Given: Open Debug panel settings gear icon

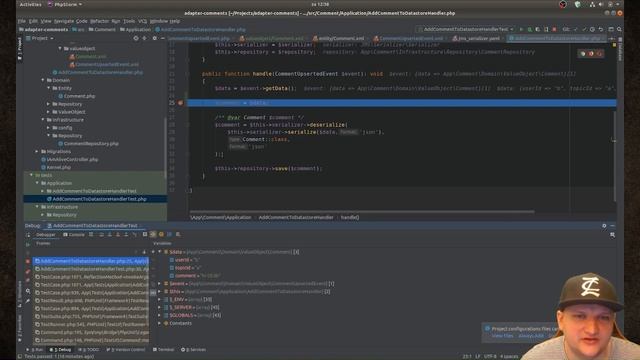Looking at the screenshot, I should click(604, 225).
